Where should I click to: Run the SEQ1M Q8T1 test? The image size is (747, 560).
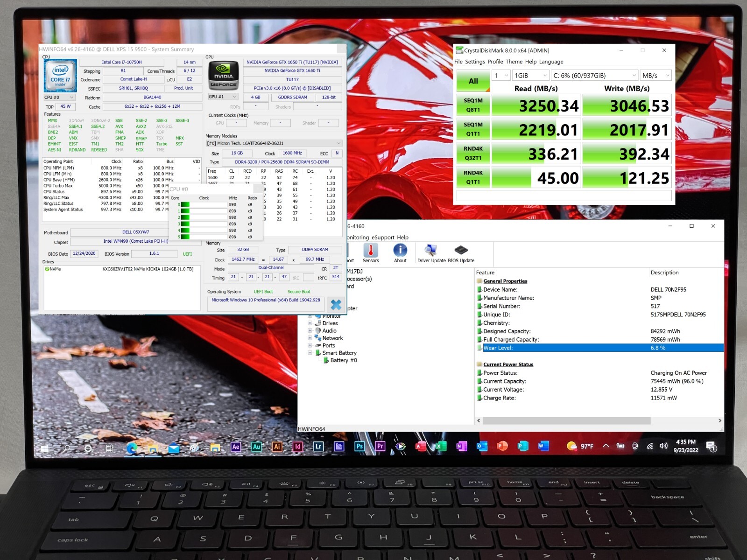473,105
